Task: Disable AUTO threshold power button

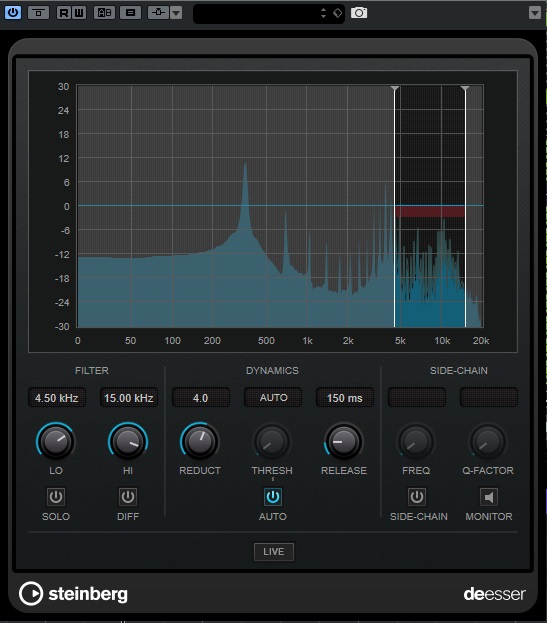Action: pyautogui.click(x=273, y=497)
